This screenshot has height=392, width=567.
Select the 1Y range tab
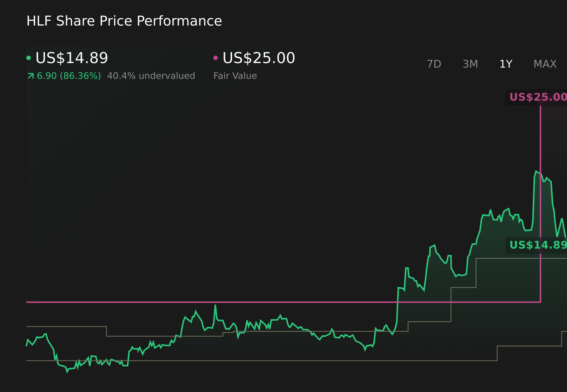click(x=505, y=64)
